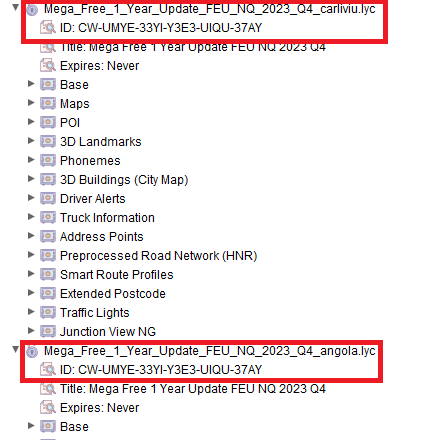The width and height of the screenshot is (436, 440).
Task: Select the ID: CW-UMYE-33YI-Y3E3-UIQU-37AY text under carliviu
Action: [x=161, y=28]
